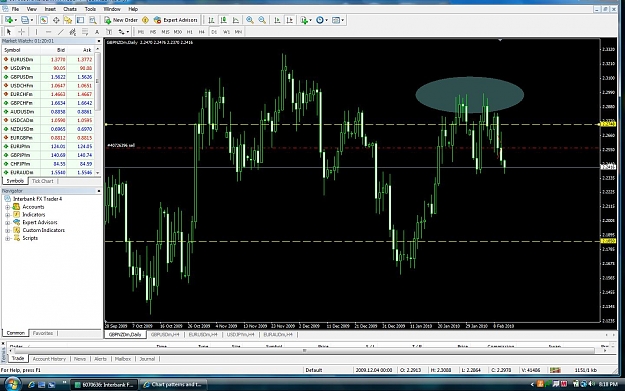The width and height of the screenshot is (625, 391).
Task: Click the Terminal horizontal scrollbar thumb
Action: (305, 351)
